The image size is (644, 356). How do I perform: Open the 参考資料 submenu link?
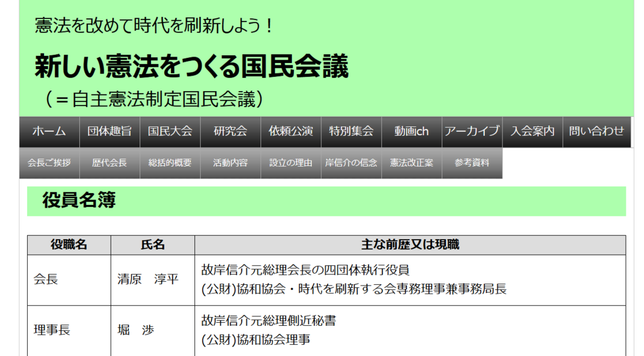tap(472, 163)
